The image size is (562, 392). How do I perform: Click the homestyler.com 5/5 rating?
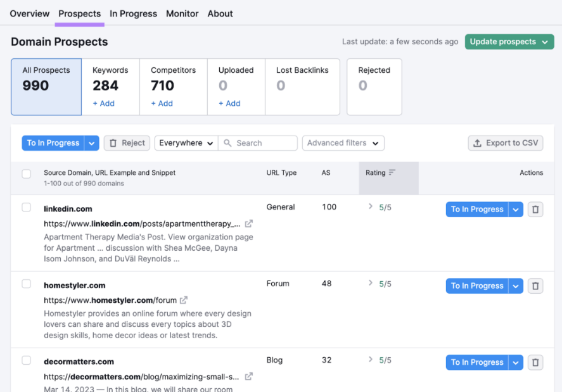385,284
